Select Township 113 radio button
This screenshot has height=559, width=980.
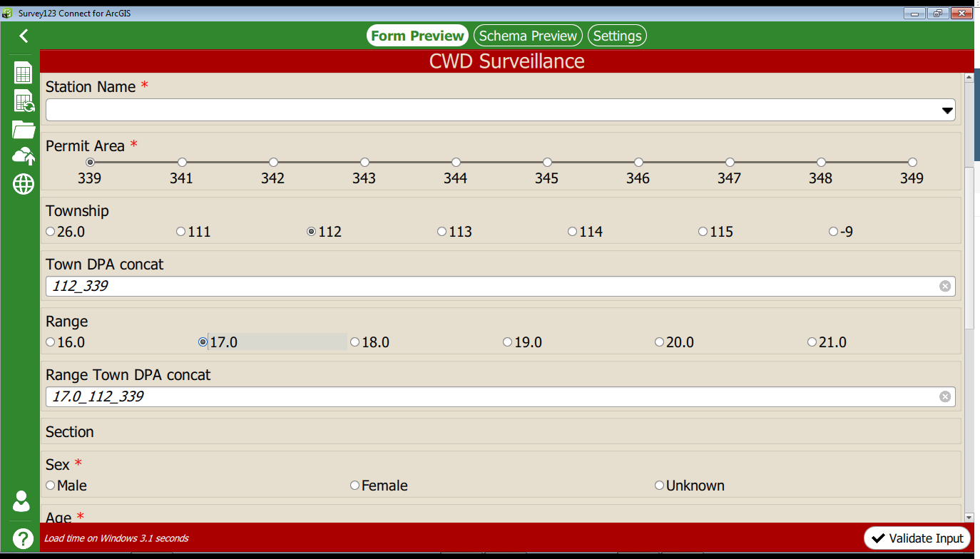pos(441,232)
